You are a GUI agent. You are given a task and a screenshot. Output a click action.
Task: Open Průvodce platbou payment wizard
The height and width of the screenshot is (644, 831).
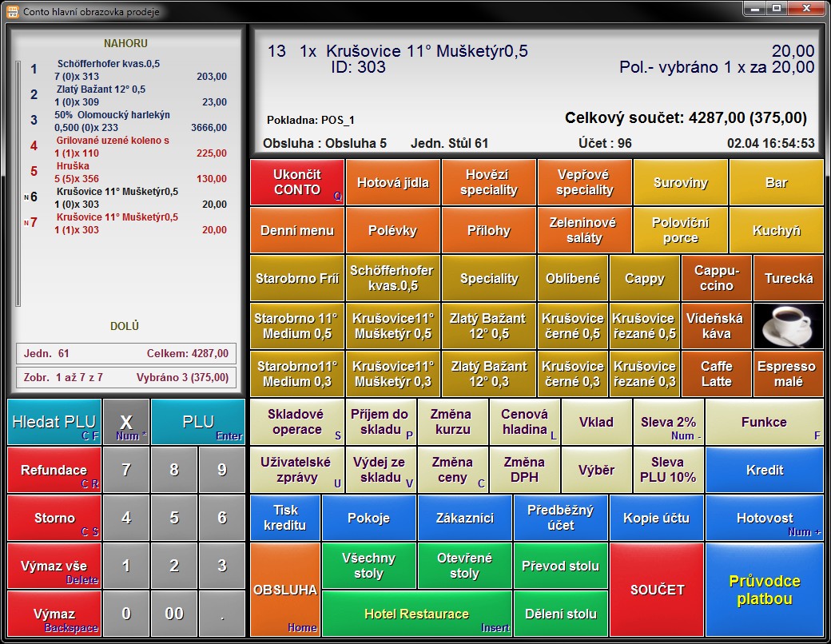[764, 590]
